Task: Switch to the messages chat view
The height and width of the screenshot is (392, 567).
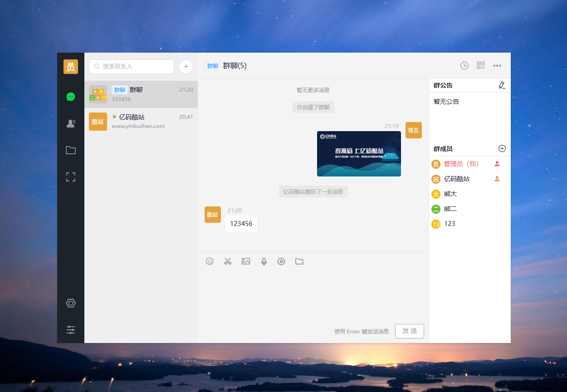Action: (x=71, y=97)
